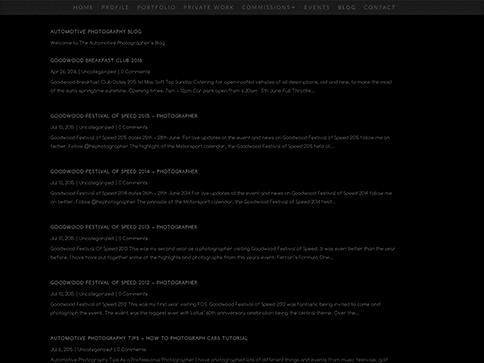Open Automotive Photography Tips tutorial post

(149, 338)
